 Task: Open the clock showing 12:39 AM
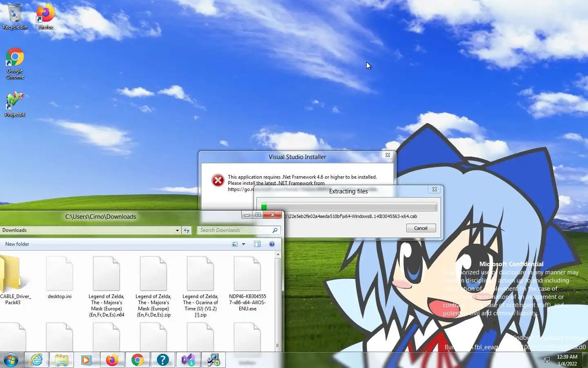click(x=567, y=360)
